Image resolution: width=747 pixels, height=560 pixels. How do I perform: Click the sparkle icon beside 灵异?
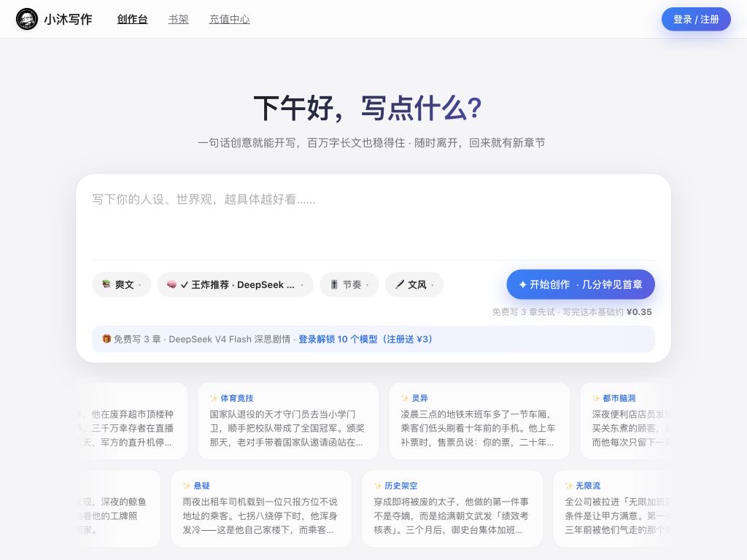(x=405, y=398)
